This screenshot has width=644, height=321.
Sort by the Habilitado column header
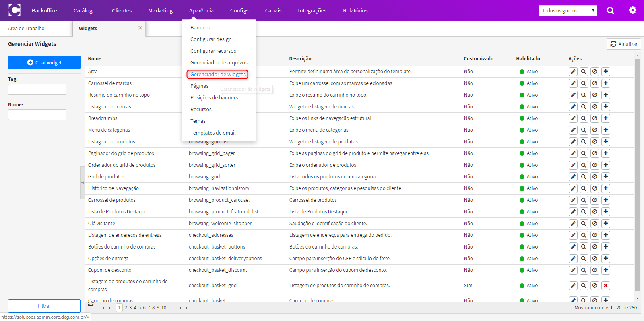click(528, 59)
